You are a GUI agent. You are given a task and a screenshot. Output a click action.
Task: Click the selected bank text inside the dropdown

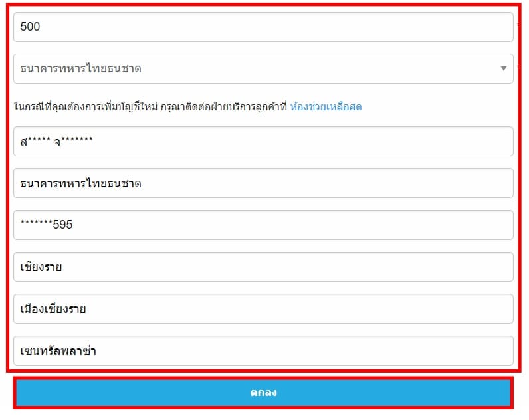pos(80,69)
